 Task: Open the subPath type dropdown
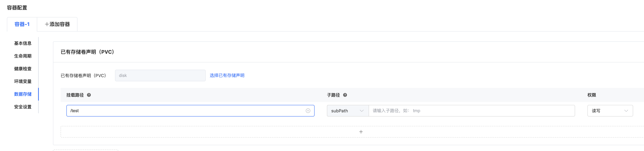[x=348, y=111]
